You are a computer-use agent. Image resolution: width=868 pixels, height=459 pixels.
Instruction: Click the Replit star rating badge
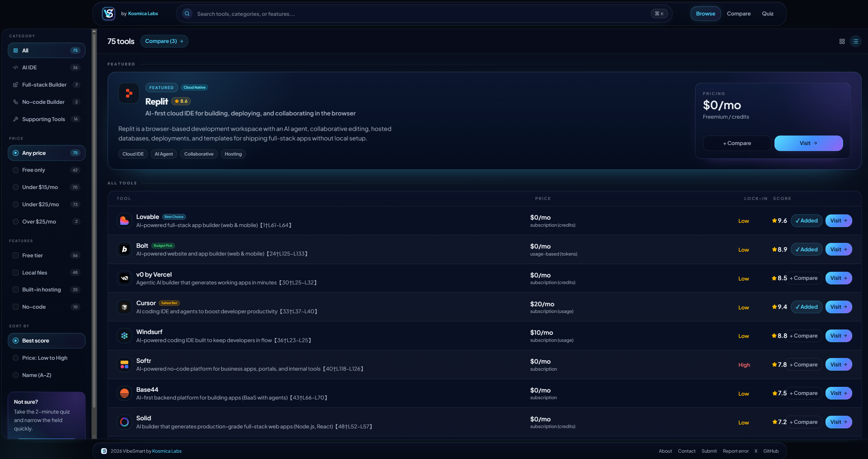181,101
